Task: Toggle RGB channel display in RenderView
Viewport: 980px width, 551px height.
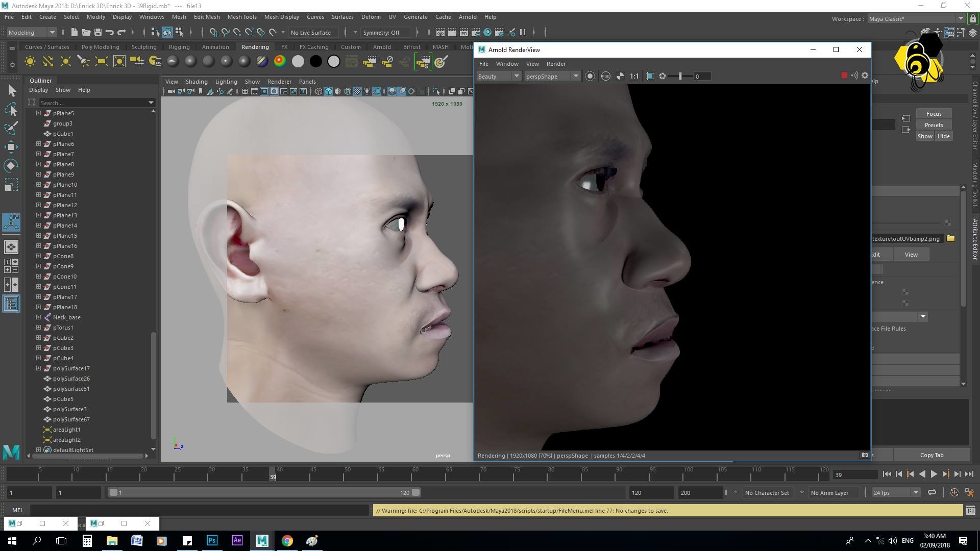Action: [x=605, y=76]
